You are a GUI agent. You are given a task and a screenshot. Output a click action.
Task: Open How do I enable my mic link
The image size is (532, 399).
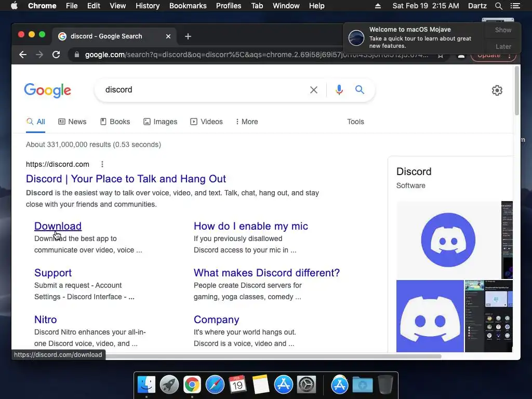[251, 226]
